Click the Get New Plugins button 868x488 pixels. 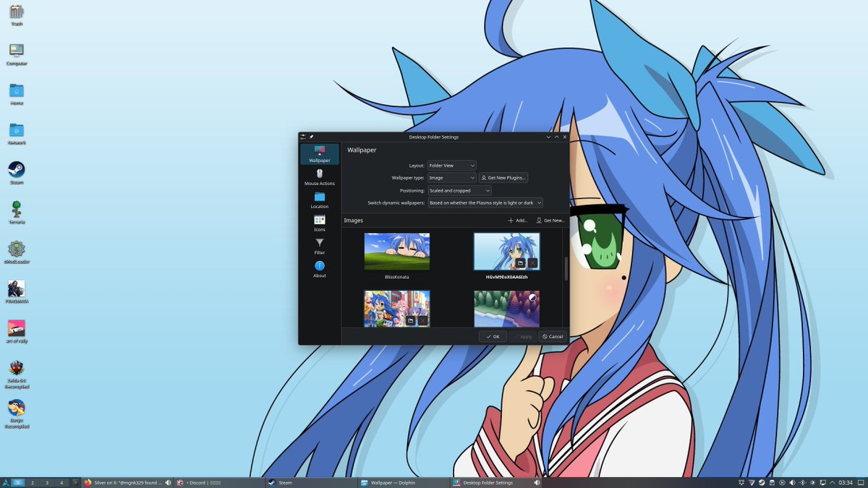coord(504,178)
